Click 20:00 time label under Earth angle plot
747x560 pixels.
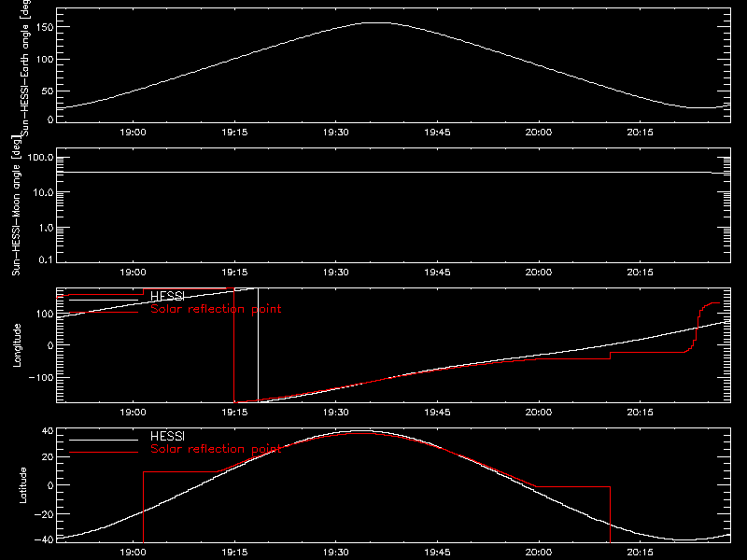pos(539,133)
